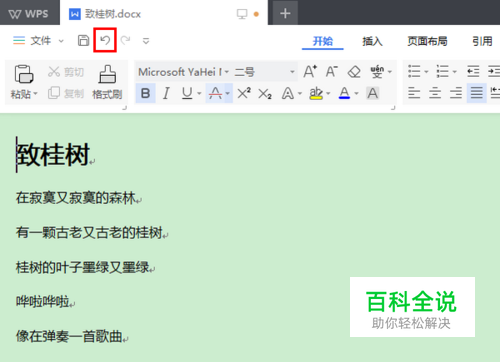Center align text
The width and height of the screenshot is (500, 362).
(x=435, y=93)
